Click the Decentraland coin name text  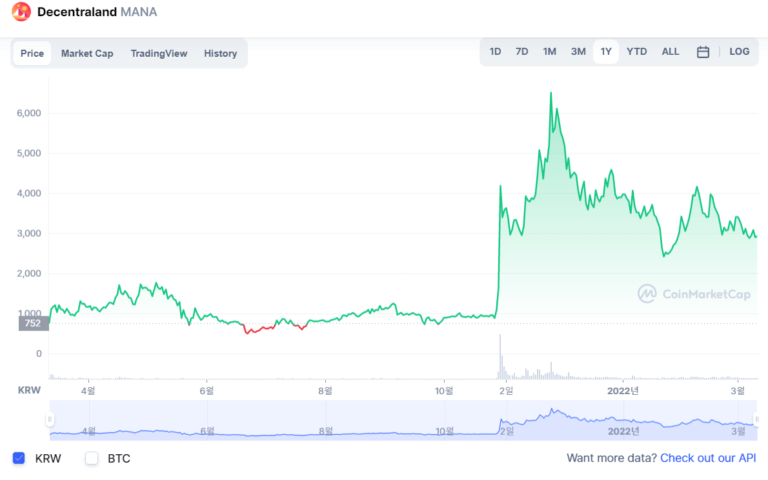coord(77,12)
